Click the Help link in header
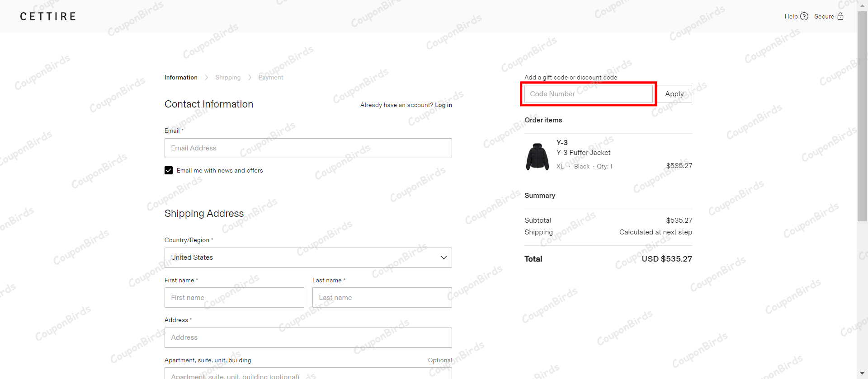 tap(791, 16)
